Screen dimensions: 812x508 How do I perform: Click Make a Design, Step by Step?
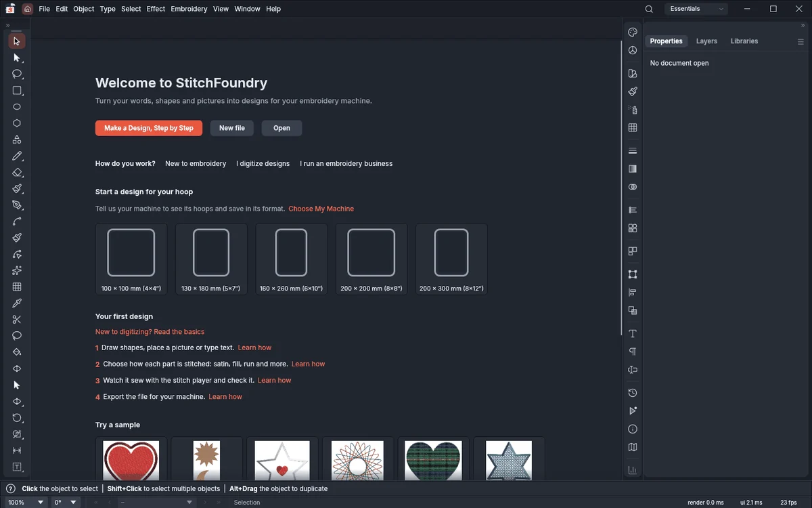tap(149, 128)
